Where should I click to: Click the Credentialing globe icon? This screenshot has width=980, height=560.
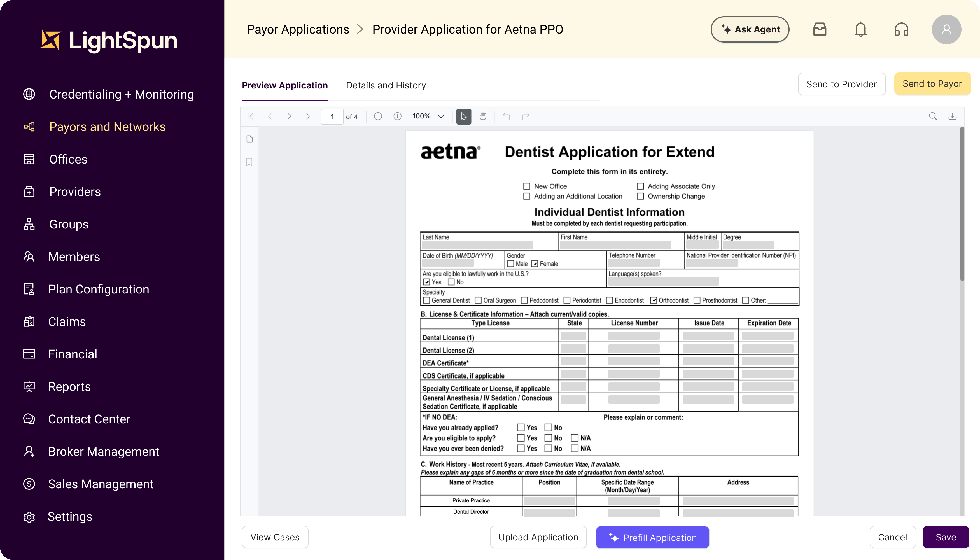(x=29, y=94)
